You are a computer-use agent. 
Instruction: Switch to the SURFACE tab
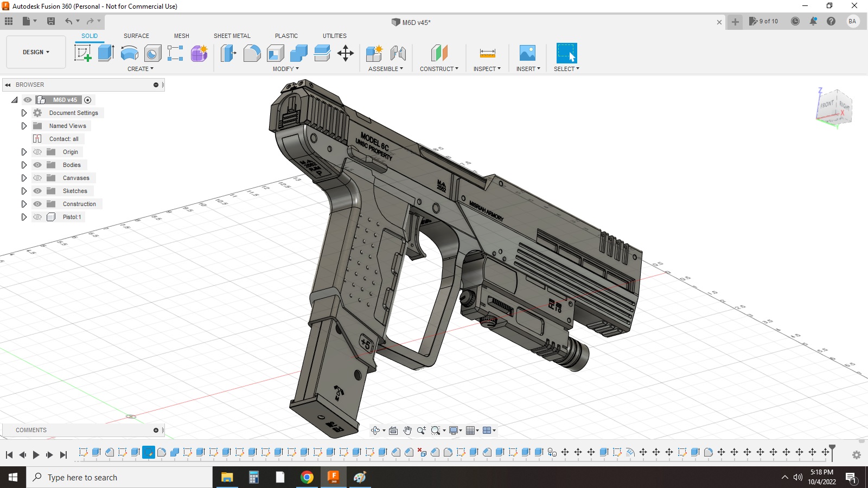pos(136,36)
